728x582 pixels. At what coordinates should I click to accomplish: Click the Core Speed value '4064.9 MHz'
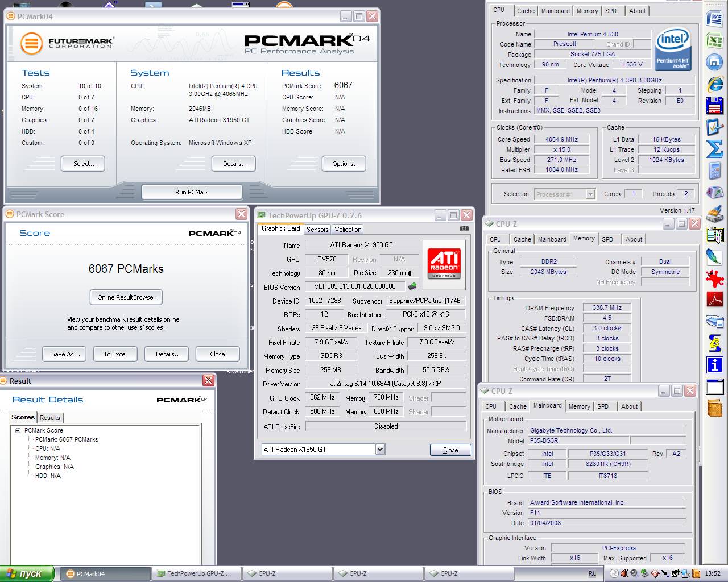coord(561,139)
